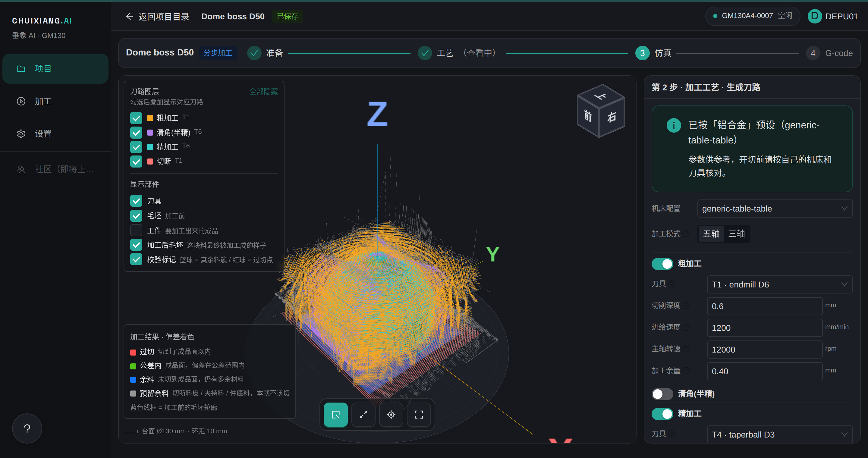Click the folder icon beside 项目
This screenshot has width=868, height=458.
pyautogui.click(x=21, y=69)
